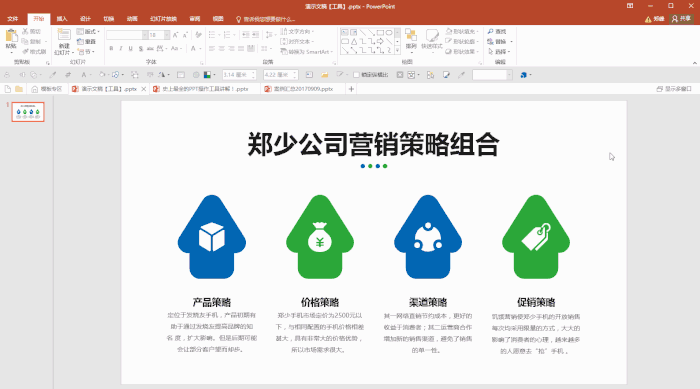The width and height of the screenshot is (700, 389).
Task: Switch to the Review (审阅) tab
Action: coord(195,19)
